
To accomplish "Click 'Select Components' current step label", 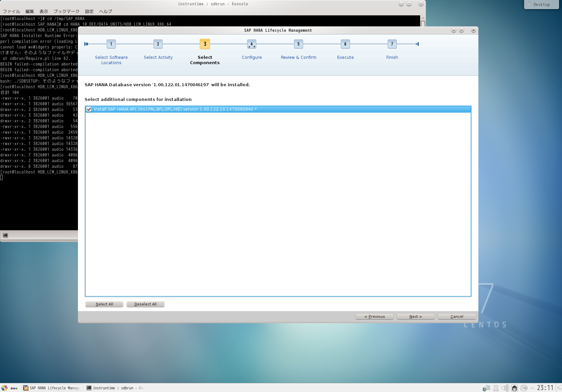I will tap(205, 60).
